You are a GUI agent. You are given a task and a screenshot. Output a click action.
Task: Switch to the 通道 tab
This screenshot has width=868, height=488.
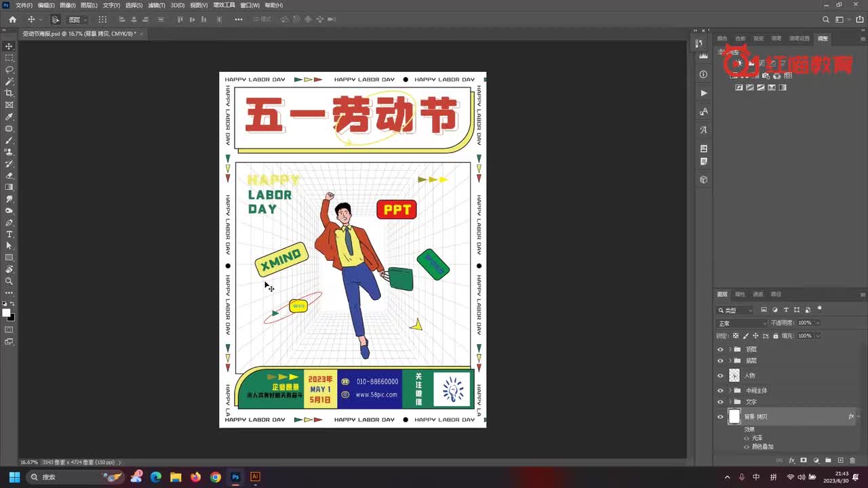(758, 294)
